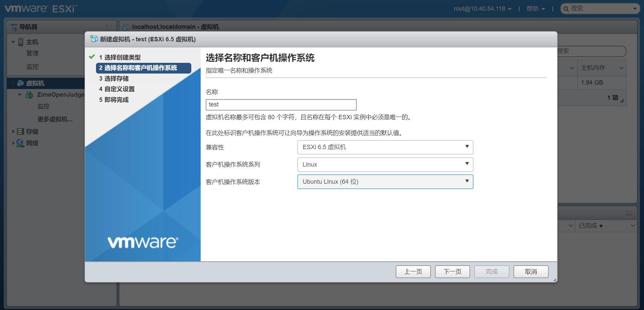This screenshot has width=644, height=310.
Task: Click the VM name input field
Action: (281, 104)
